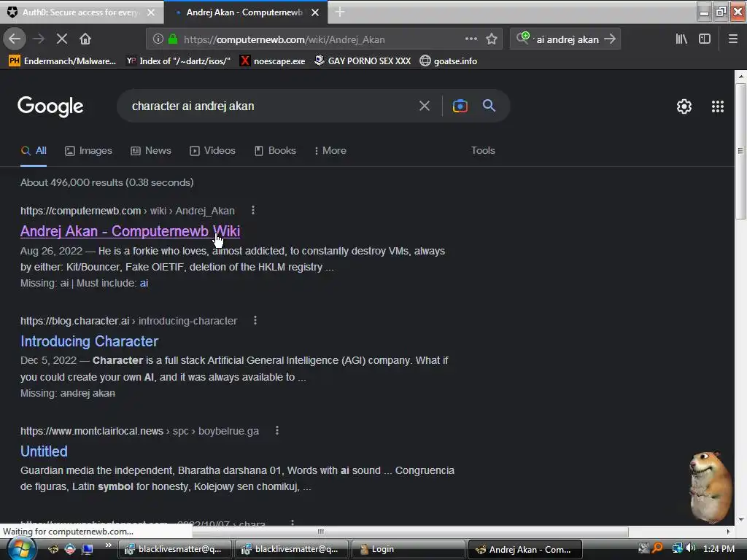Open the Untitled search result
Image resolution: width=747 pixels, height=560 pixels.
tap(44, 451)
